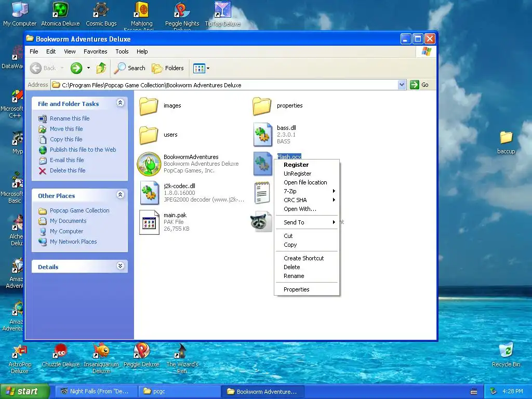Select the users folder icon
Screen dimensions: 532x399
coord(149,135)
